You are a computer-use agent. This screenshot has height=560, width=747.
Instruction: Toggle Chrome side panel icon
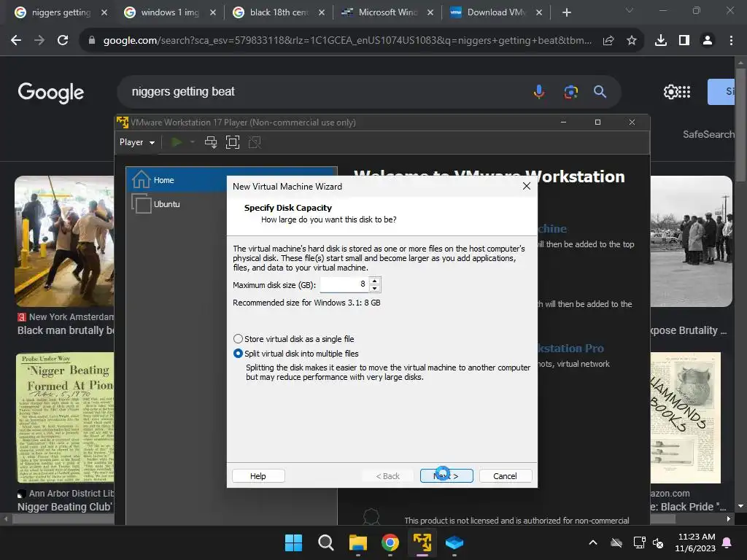(x=684, y=41)
